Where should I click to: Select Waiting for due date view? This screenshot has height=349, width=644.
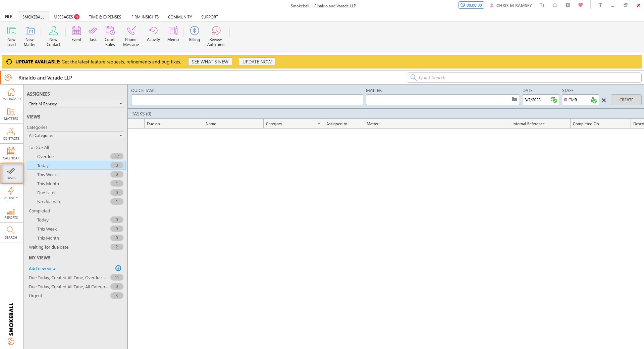[x=75, y=247]
